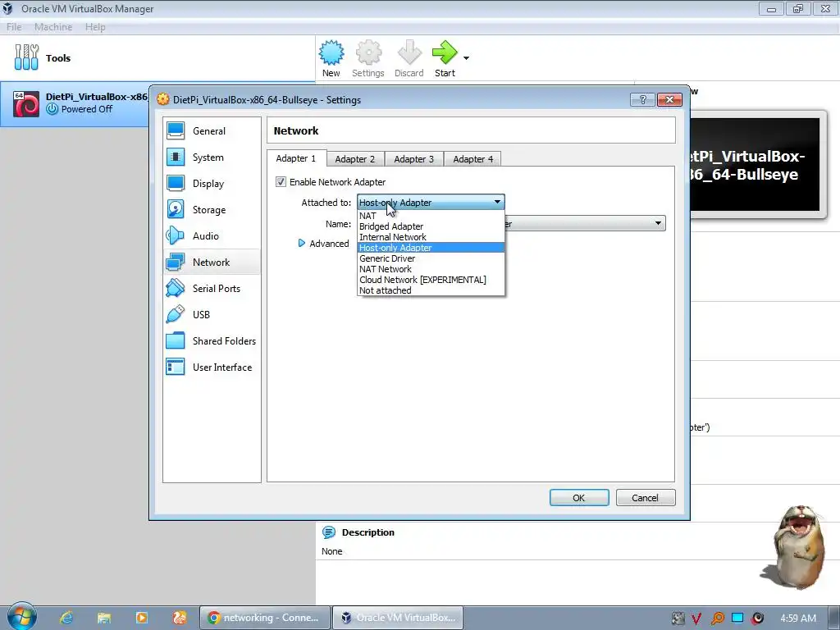840x630 pixels.
Task: Click the VM preview thumbnail
Action: coord(756,164)
